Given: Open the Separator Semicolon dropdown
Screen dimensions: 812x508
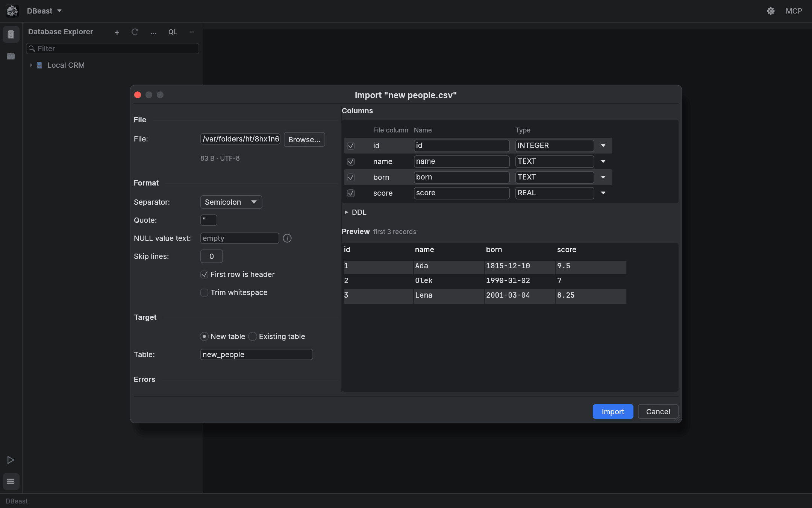Looking at the screenshot, I should [x=231, y=202].
